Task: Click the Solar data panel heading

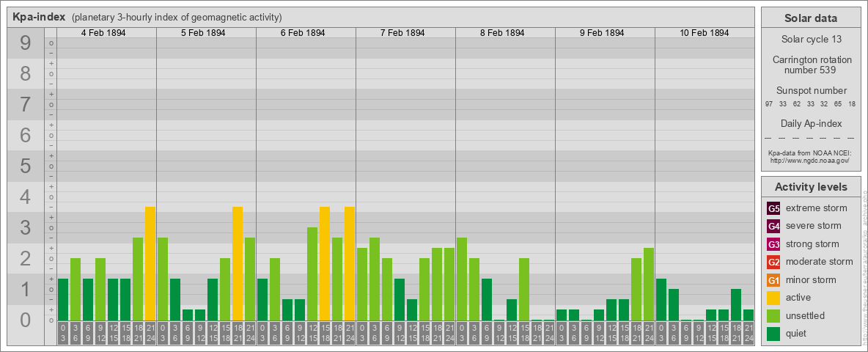Action: pos(811,18)
